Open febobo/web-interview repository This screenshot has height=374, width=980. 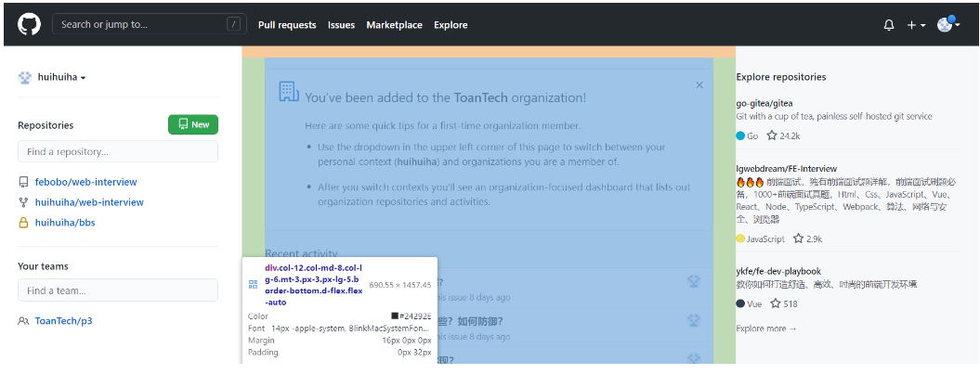pyautogui.click(x=85, y=182)
